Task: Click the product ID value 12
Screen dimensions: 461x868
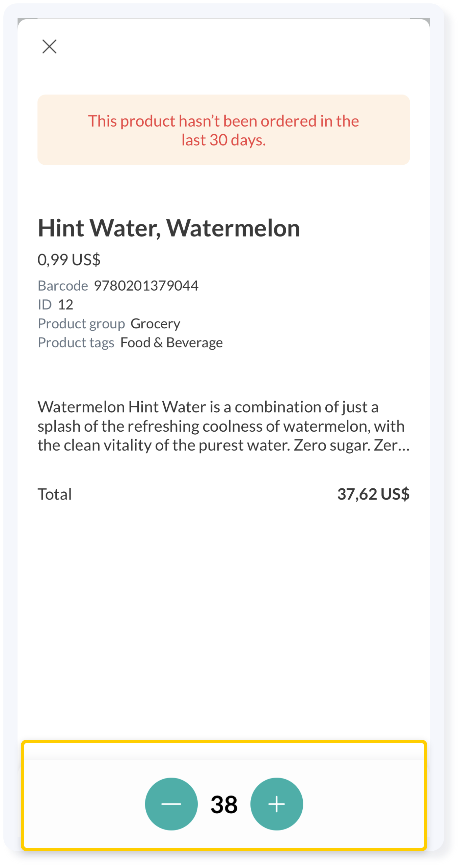Action: pos(65,305)
